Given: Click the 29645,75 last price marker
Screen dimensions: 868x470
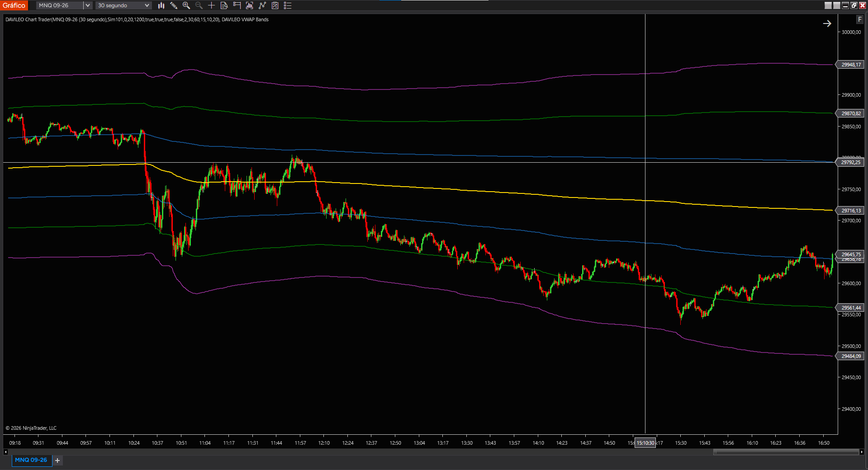Looking at the screenshot, I should (x=850, y=254).
